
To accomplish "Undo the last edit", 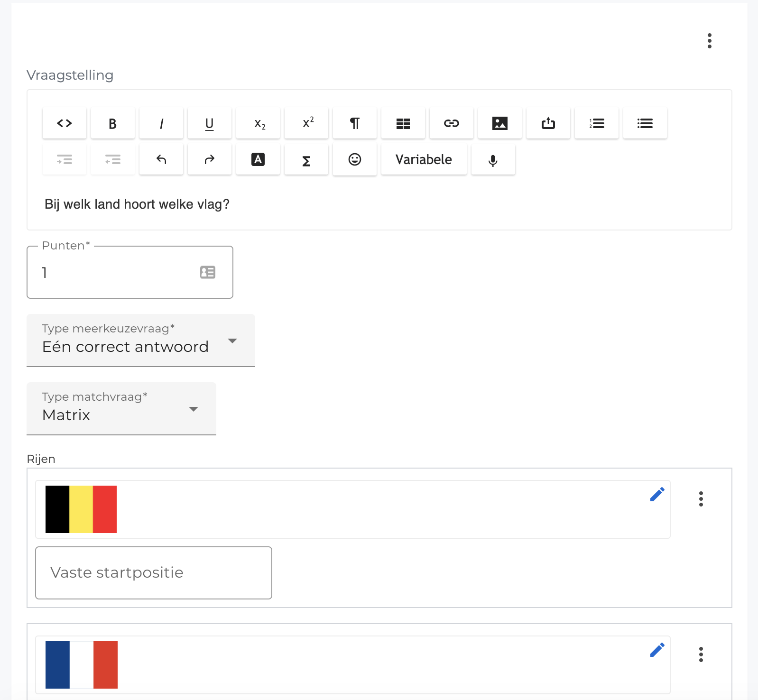I will 161,159.
